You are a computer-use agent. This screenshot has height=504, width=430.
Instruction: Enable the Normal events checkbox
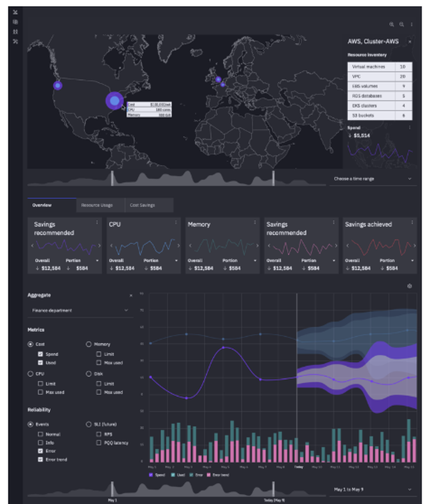(40, 434)
